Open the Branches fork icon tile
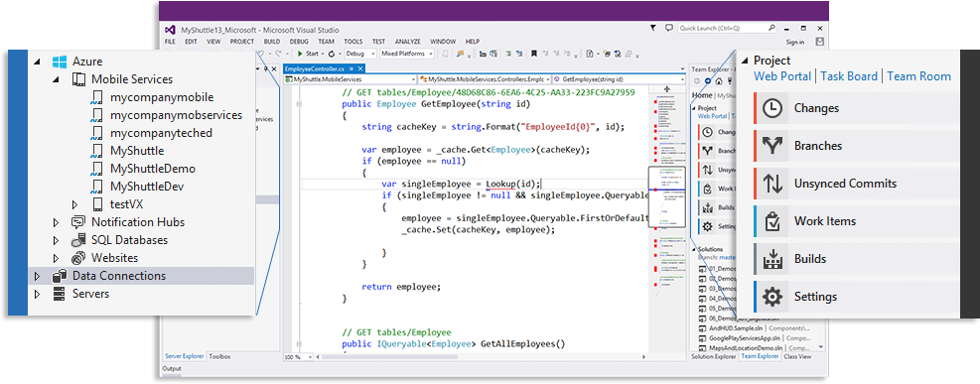 [772, 146]
